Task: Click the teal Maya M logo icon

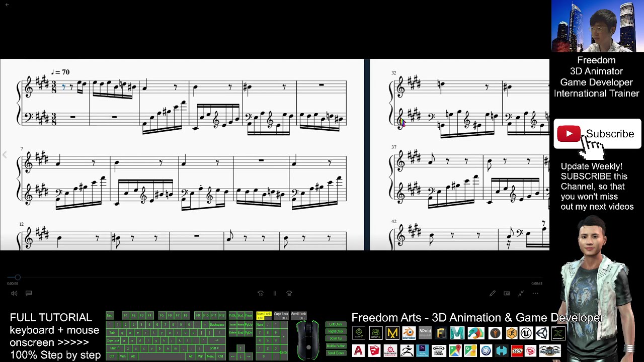Action: pos(457,333)
